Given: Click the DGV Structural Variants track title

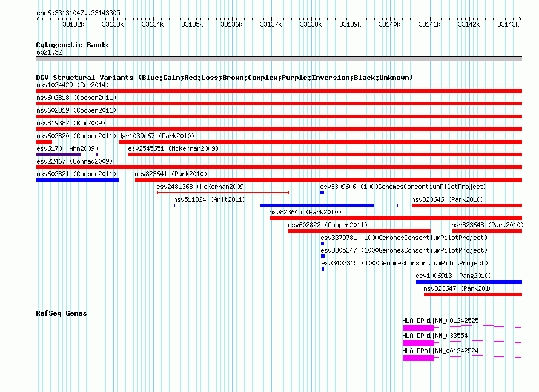Looking at the screenshot, I should [225, 78].
